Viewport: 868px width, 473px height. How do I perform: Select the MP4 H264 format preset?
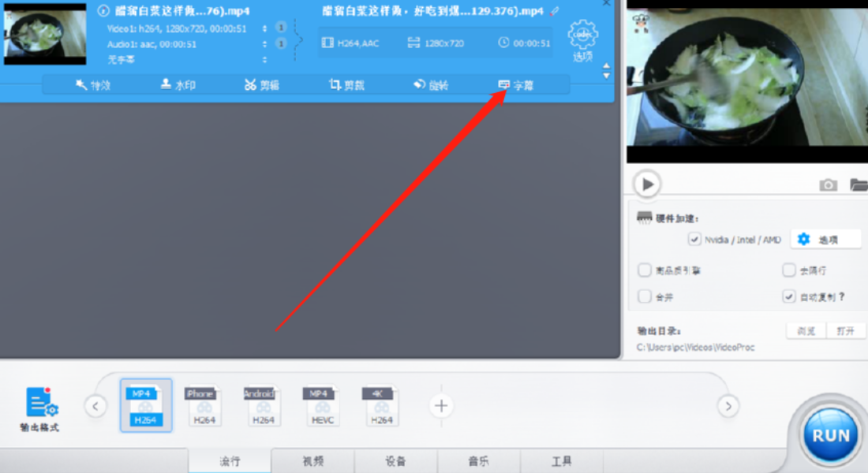coord(146,405)
